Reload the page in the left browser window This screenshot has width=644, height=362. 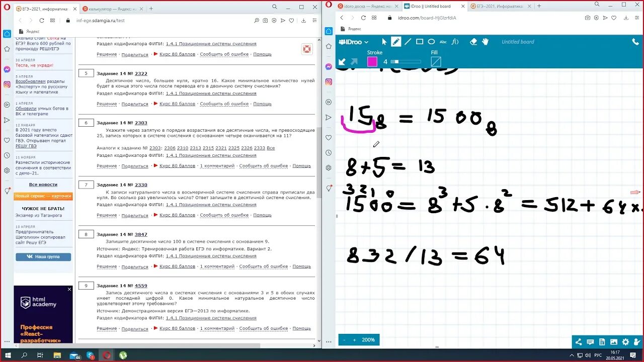(41, 21)
